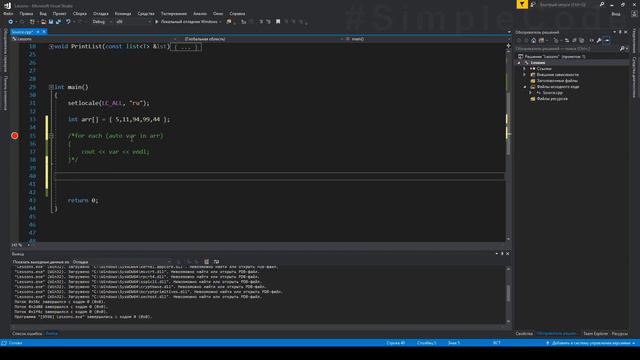Expand the collapsed PrintList function

(x=51, y=47)
